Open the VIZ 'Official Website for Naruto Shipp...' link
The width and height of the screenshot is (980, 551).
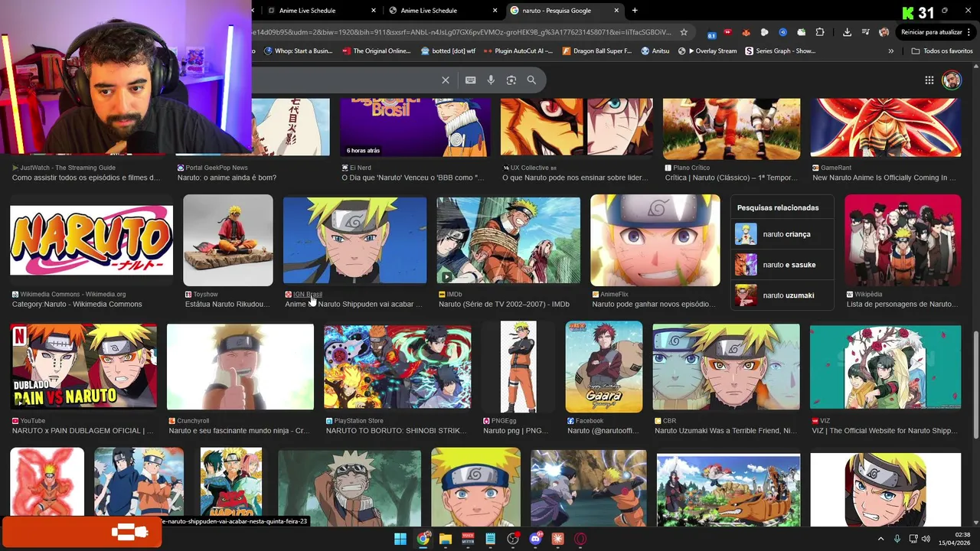885,431
